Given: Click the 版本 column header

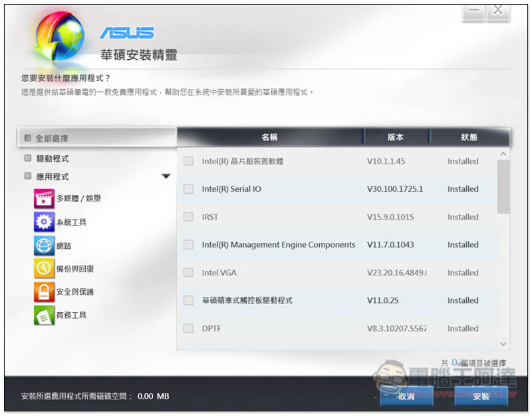Looking at the screenshot, I should point(396,137).
